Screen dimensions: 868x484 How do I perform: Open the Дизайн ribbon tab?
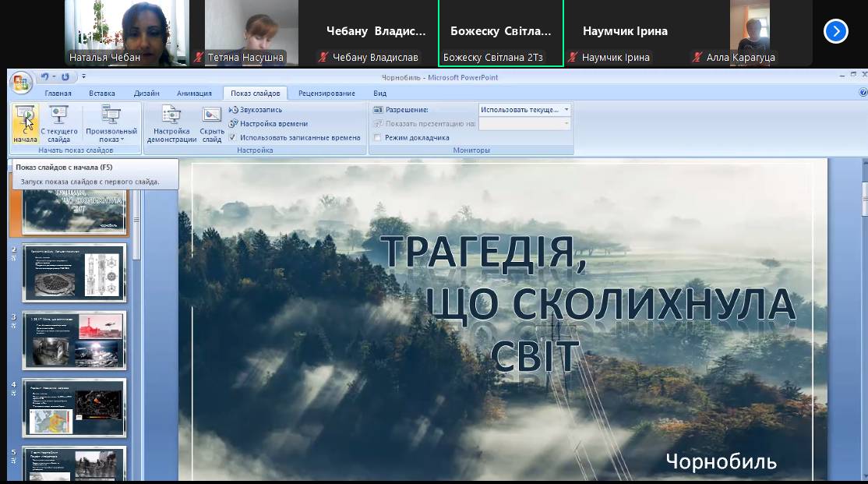pos(146,93)
